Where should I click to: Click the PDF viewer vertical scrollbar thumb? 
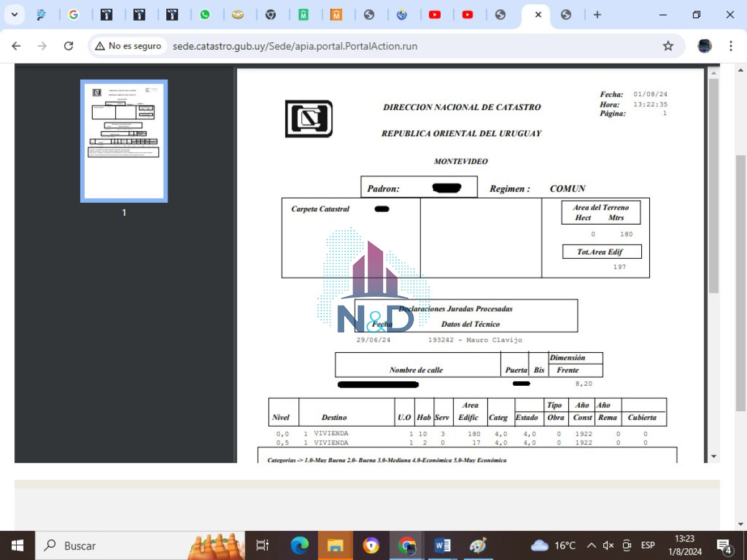(x=713, y=185)
